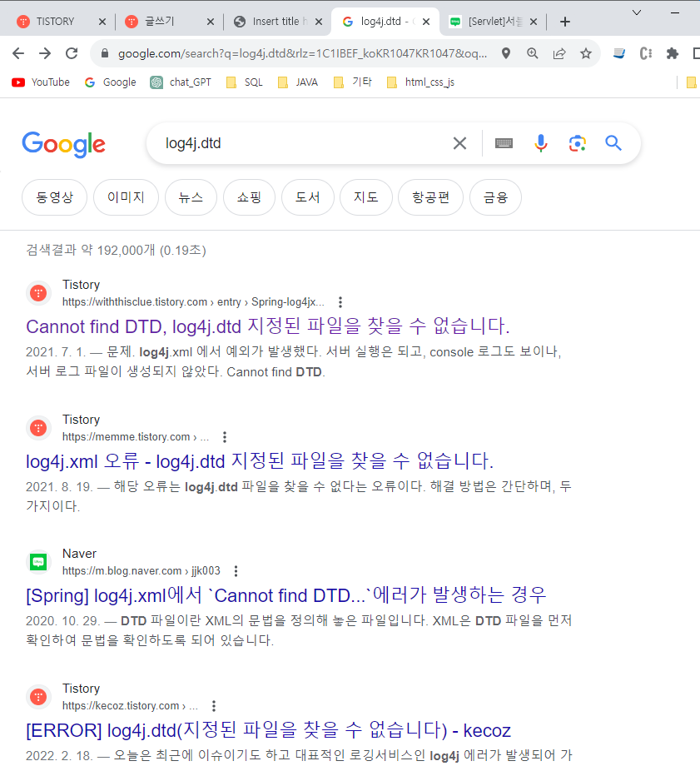
Task: Filter results by 뉴스
Action: click(x=191, y=197)
